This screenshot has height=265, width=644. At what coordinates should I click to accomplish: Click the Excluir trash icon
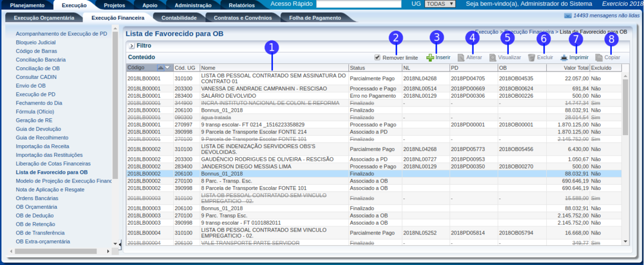click(x=532, y=58)
